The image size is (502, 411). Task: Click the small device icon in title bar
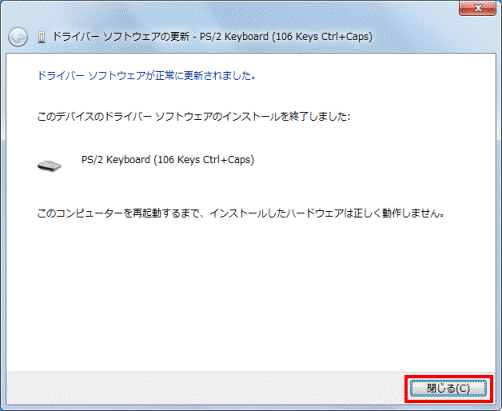pos(41,37)
